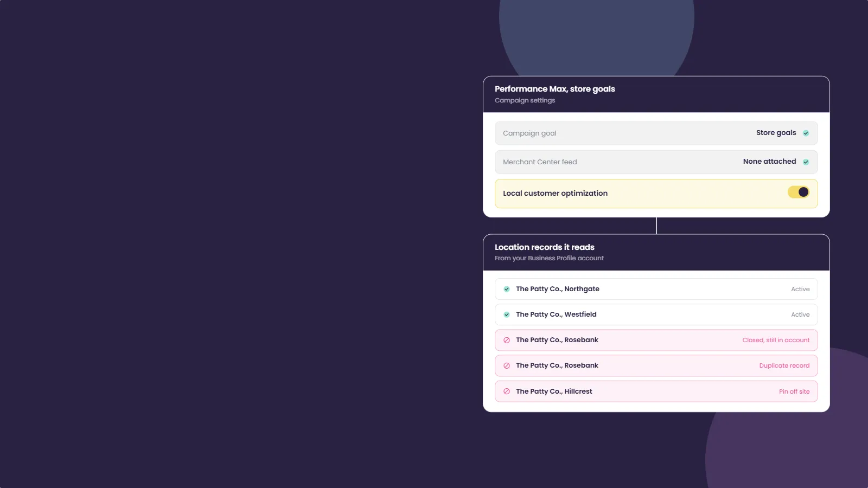Click the blocked icon for Hillcrest

coord(507,391)
